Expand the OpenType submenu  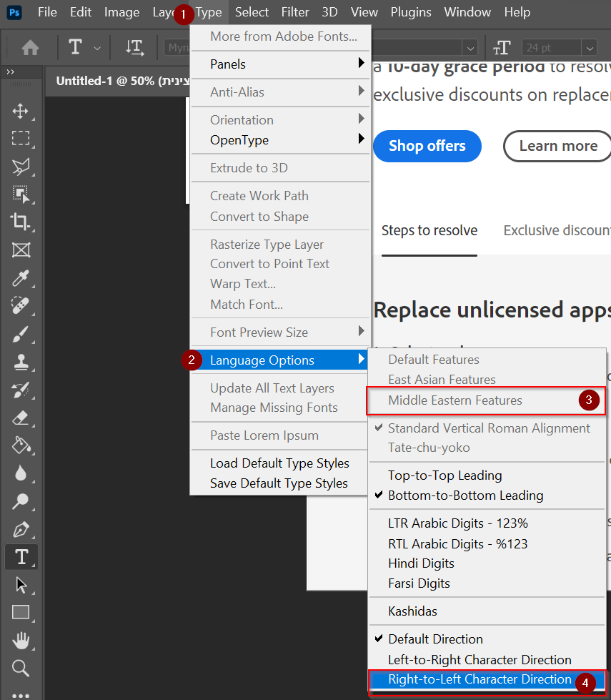280,139
